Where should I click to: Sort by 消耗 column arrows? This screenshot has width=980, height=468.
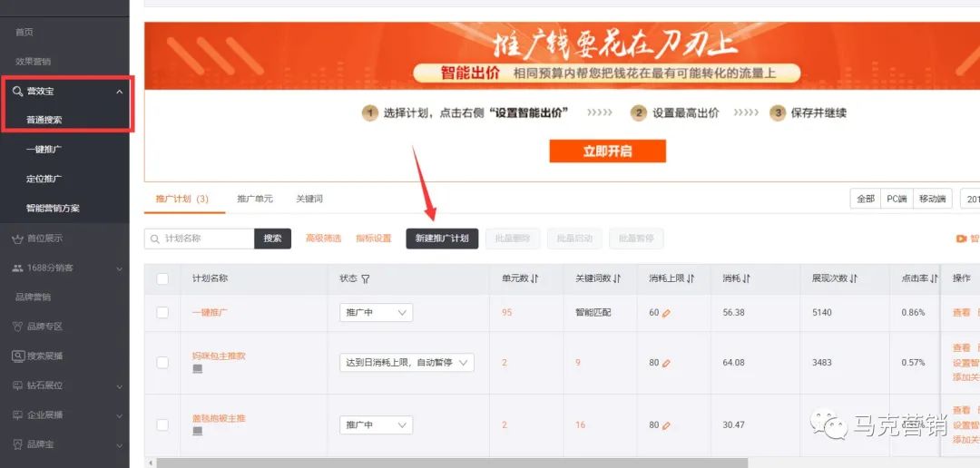click(747, 278)
